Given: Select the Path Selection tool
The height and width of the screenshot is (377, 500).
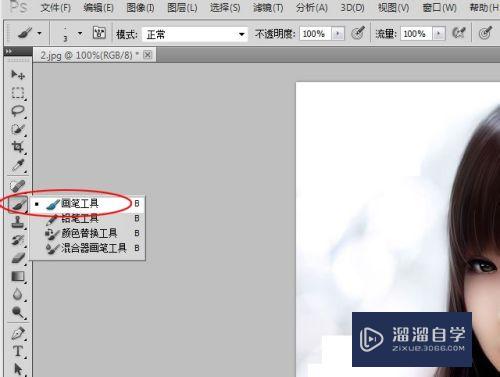Looking at the screenshot, I should coord(18,369).
